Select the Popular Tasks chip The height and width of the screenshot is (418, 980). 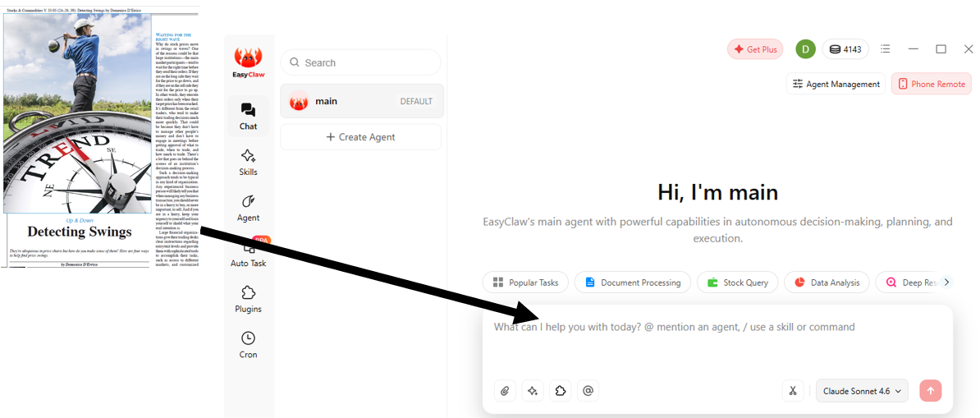click(525, 282)
